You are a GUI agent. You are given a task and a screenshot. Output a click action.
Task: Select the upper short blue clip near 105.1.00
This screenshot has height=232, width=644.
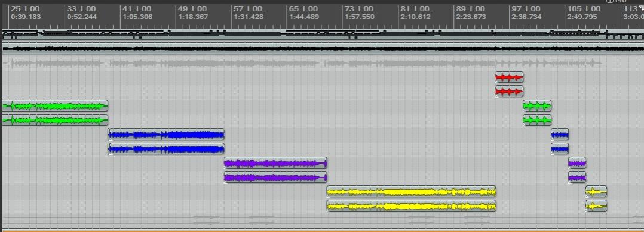click(560, 134)
